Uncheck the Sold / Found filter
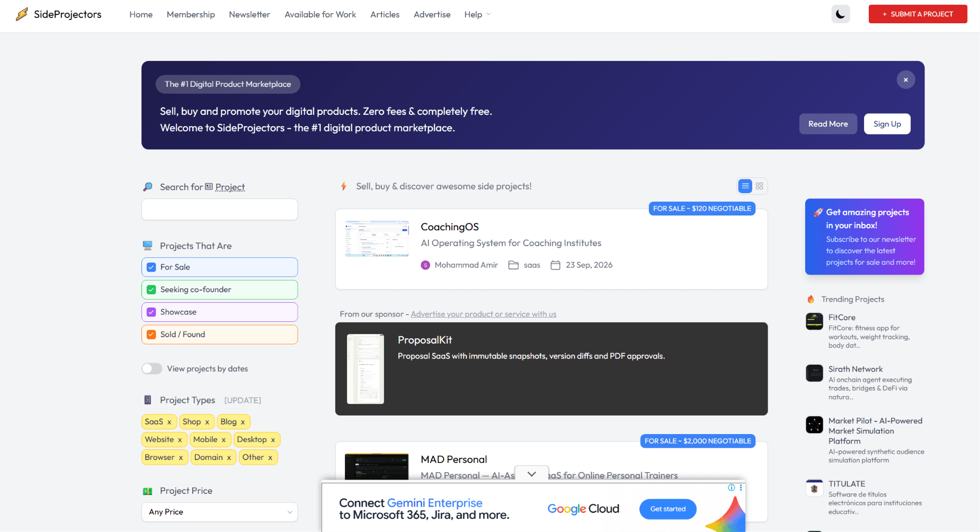 point(151,335)
